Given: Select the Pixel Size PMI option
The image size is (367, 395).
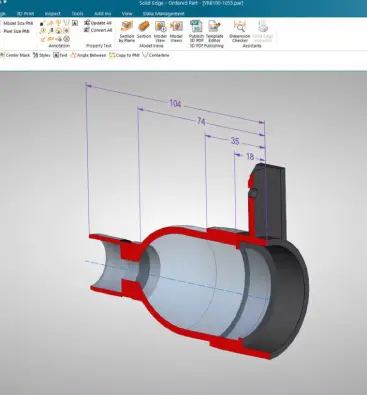Looking at the screenshot, I should [x=17, y=31].
